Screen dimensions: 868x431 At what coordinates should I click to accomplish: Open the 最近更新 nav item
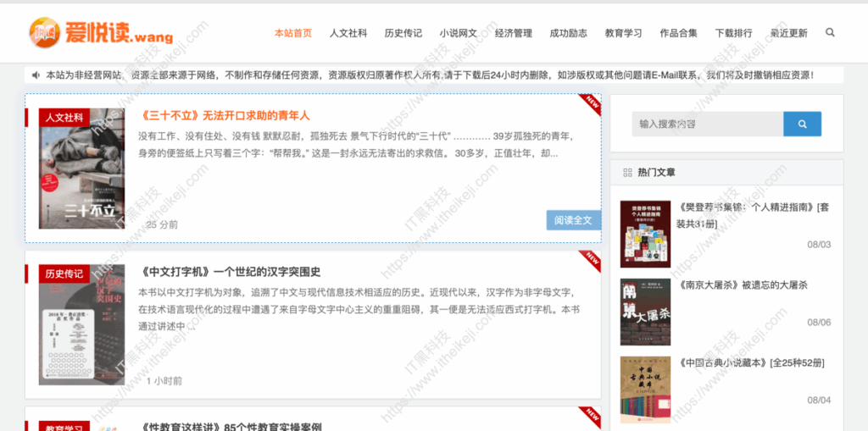789,33
